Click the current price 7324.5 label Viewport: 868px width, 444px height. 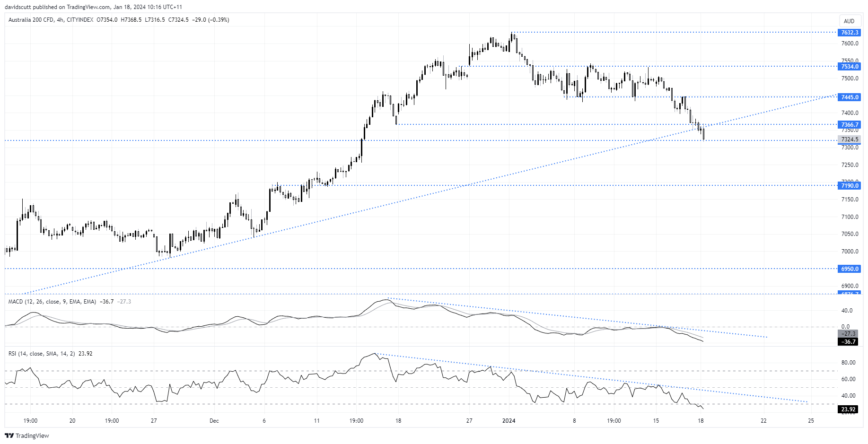coord(850,139)
